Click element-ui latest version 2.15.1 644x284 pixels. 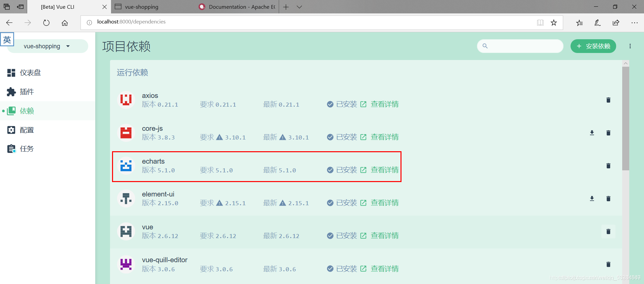pos(298,203)
